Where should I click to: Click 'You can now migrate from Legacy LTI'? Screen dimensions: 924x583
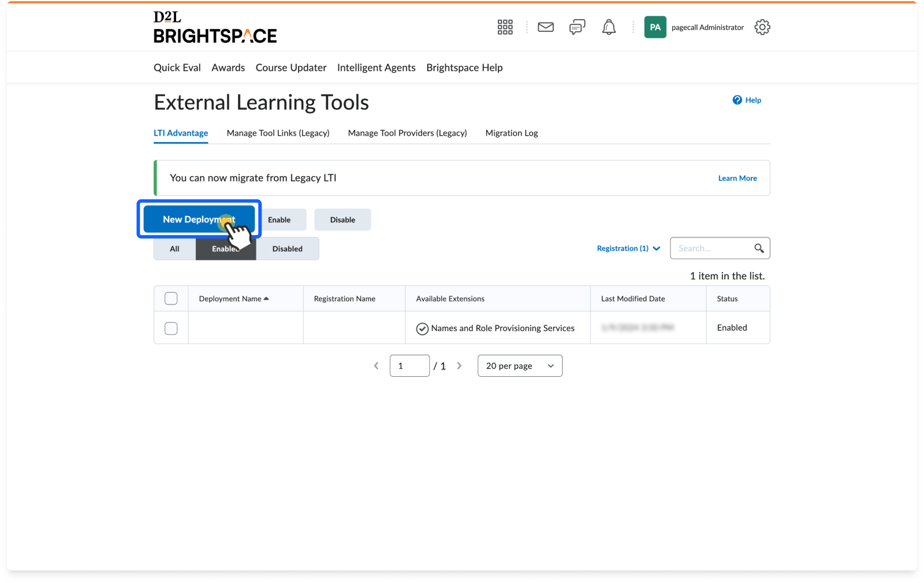tap(253, 178)
